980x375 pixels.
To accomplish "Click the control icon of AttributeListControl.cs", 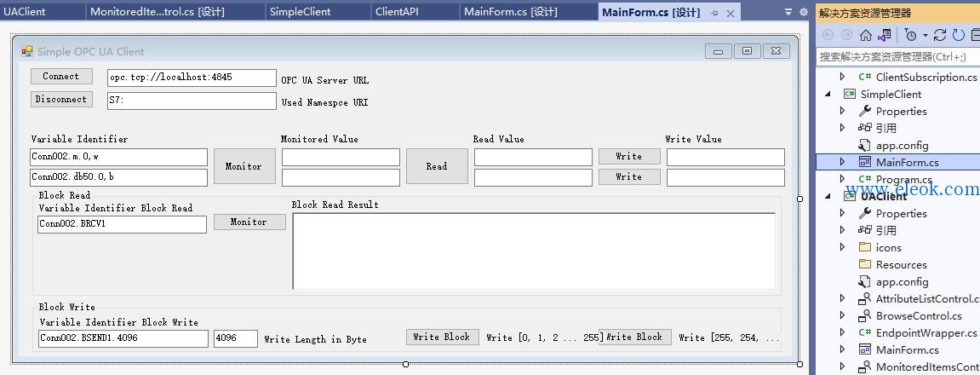I will click(x=865, y=298).
